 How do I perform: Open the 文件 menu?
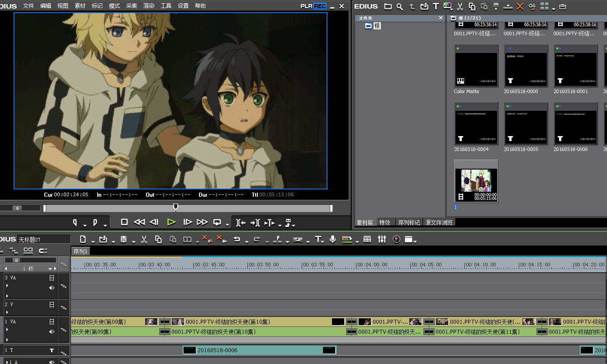[28, 6]
